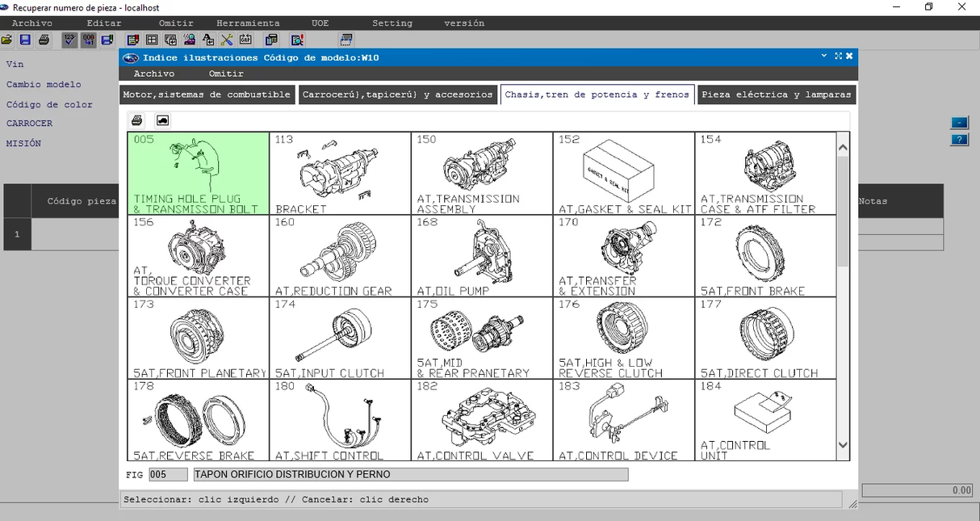Click the printer icon above illustration grid
The height and width of the screenshot is (521, 980).
137,120
